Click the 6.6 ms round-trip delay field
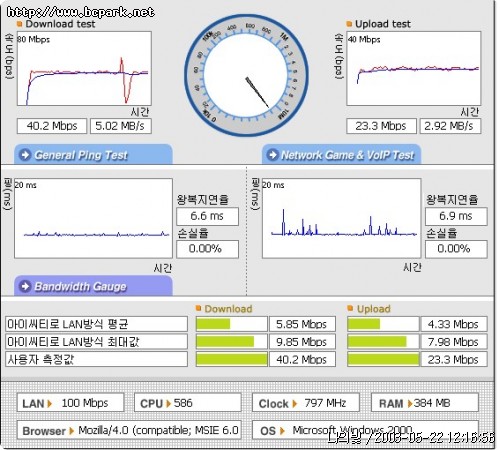 coord(207,216)
